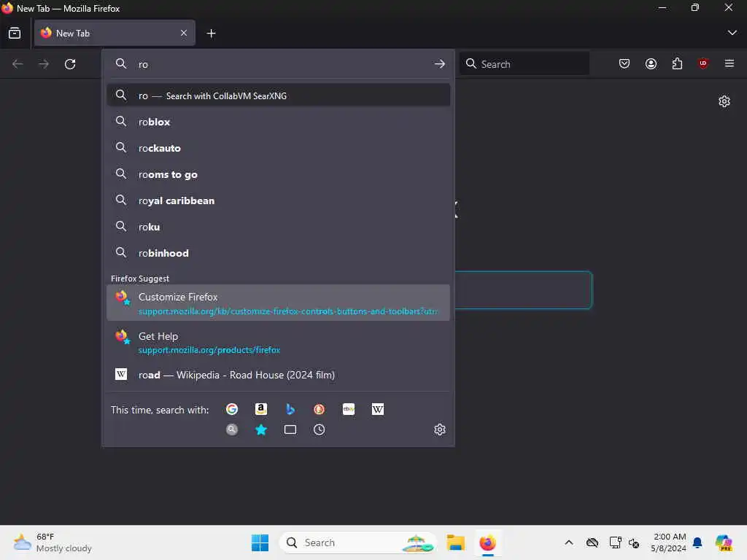Restore down the Firefox window
The height and width of the screenshot is (560, 747).
pos(695,7)
